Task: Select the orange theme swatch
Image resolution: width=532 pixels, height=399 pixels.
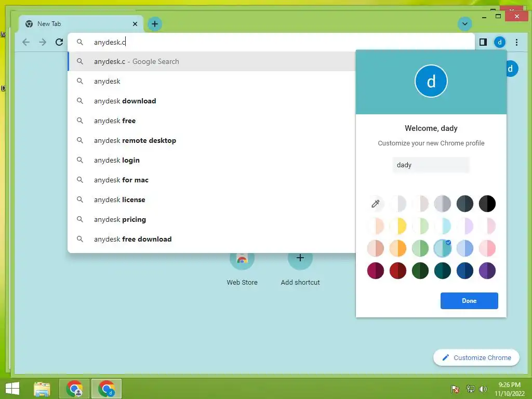Action: [397, 248]
